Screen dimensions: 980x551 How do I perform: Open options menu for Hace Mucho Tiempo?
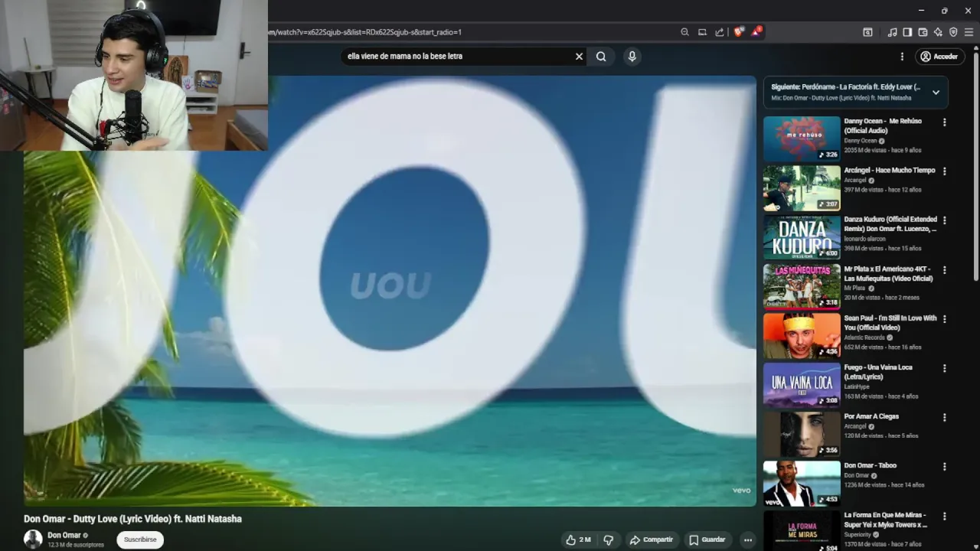(944, 171)
